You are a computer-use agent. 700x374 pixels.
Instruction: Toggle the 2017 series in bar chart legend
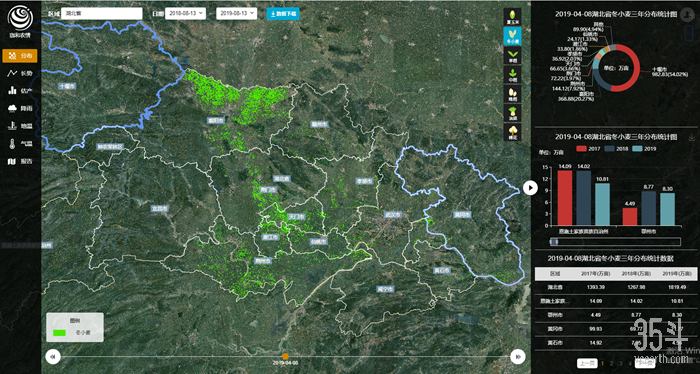coord(588,149)
